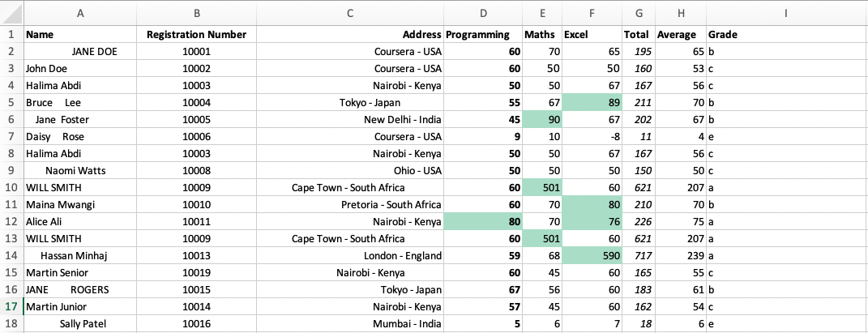Select highlighted Excel score 590

[592, 255]
